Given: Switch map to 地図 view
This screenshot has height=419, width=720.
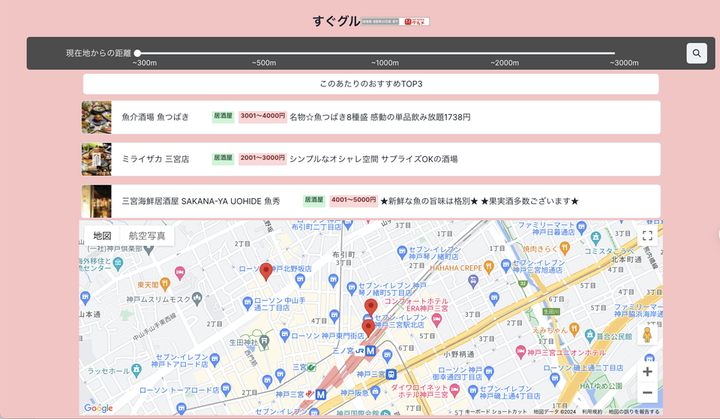Looking at the screenshot, I should point(102,236).
